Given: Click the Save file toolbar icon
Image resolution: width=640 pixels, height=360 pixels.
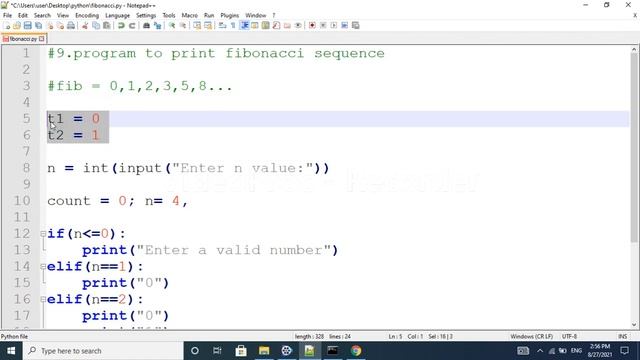Looking at the screenshot, I should 28,25.
